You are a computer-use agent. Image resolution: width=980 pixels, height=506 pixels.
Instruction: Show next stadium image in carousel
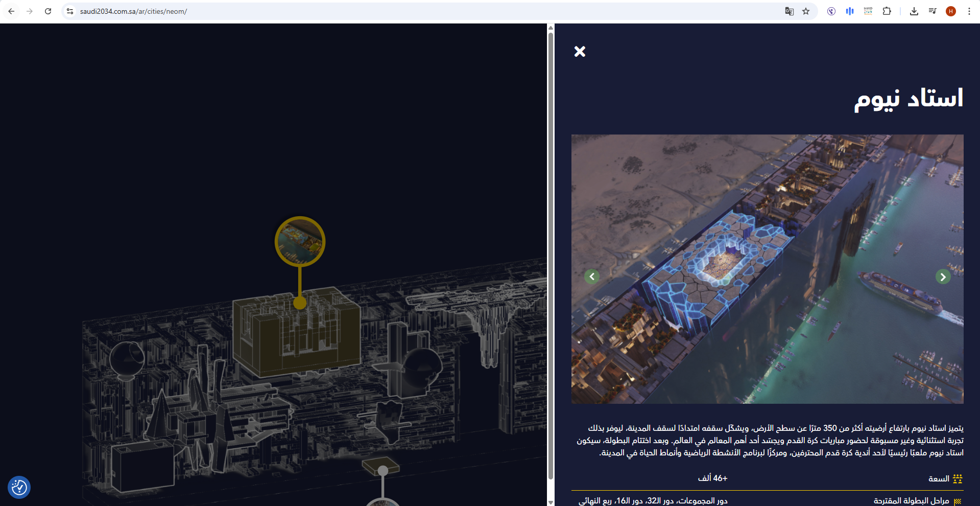point(943,277)
